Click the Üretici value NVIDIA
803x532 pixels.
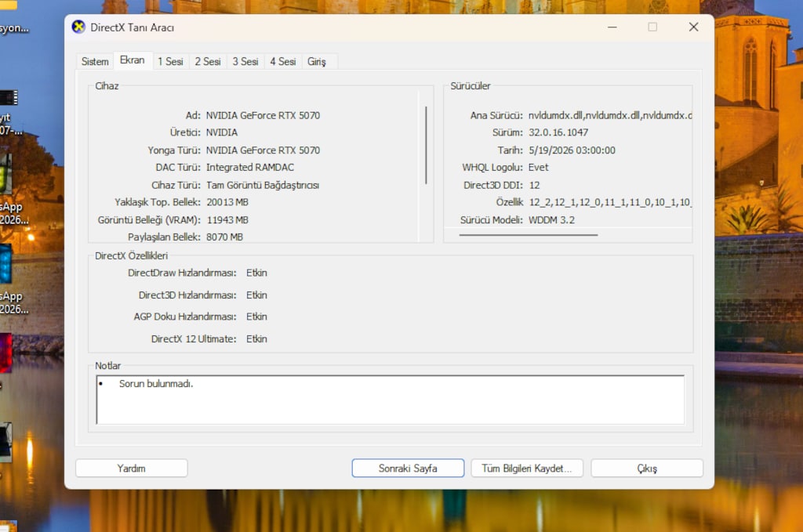(x=222, y=132)
